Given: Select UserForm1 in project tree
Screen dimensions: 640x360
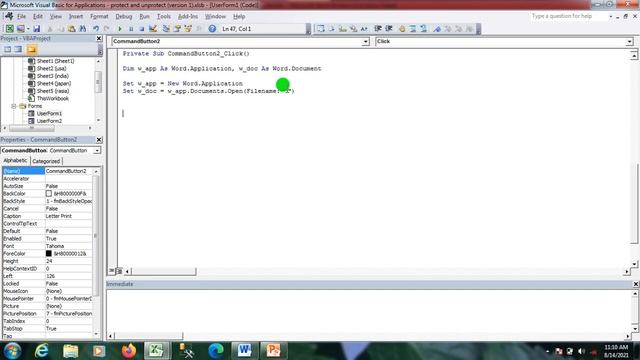Looking at the screenshot, I should pyautogui.click(x=49, y=113).
